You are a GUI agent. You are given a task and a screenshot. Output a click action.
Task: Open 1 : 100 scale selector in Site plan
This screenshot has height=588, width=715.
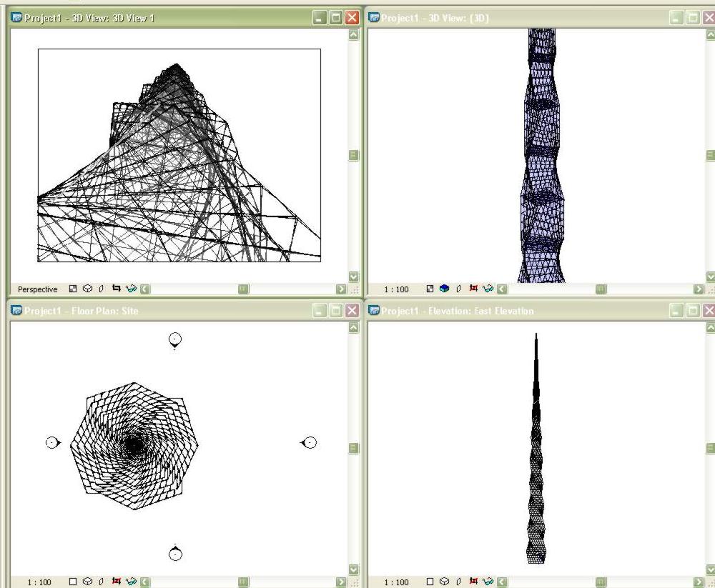pos(39,582)
